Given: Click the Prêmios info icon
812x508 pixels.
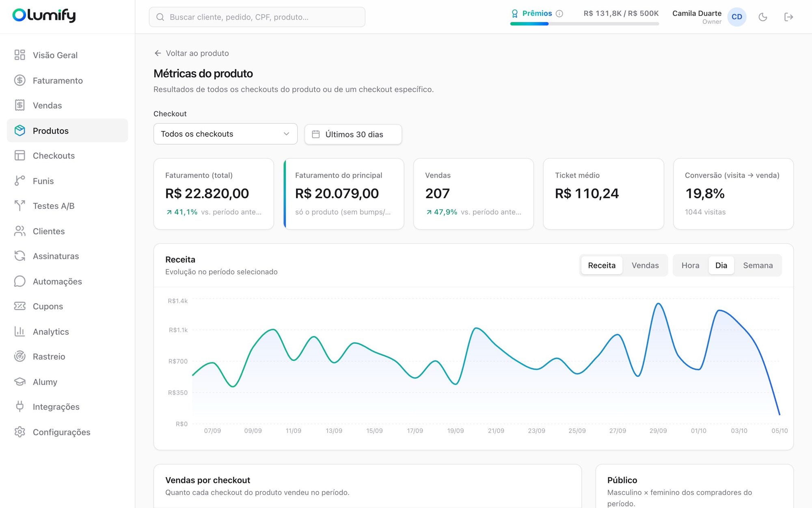Looking at the screenshot, I should tap(559, 13).
